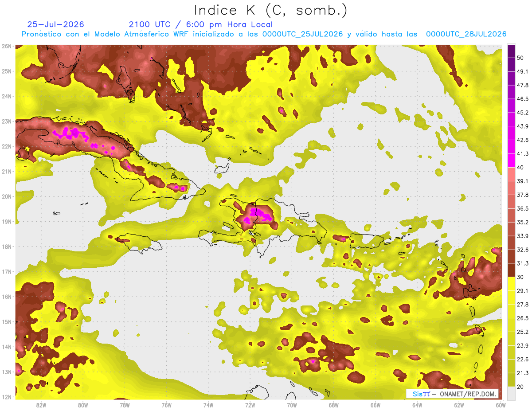Click the latitude axis label "26N"

(7, 46)
